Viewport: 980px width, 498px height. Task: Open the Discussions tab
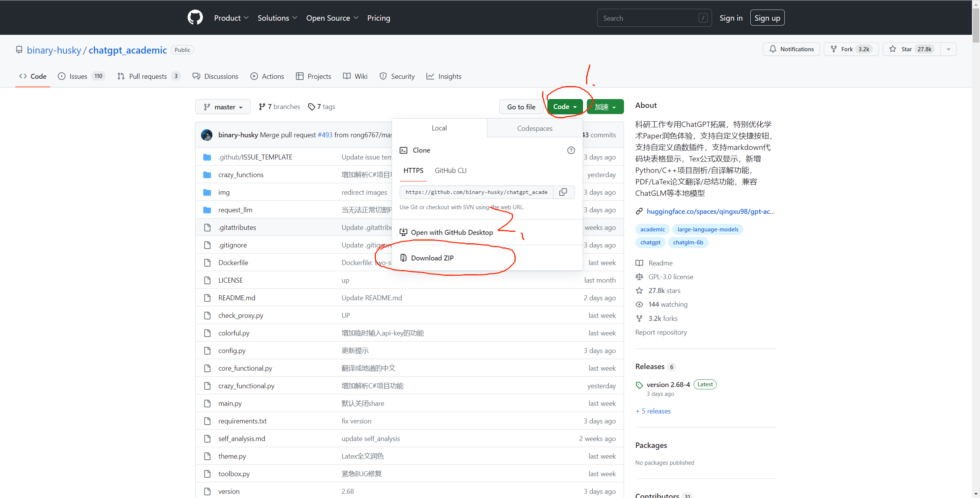click(216, 76)
